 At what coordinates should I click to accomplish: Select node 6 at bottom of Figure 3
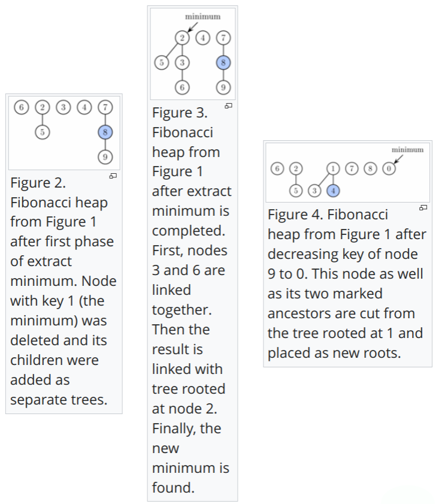(182, 86)
